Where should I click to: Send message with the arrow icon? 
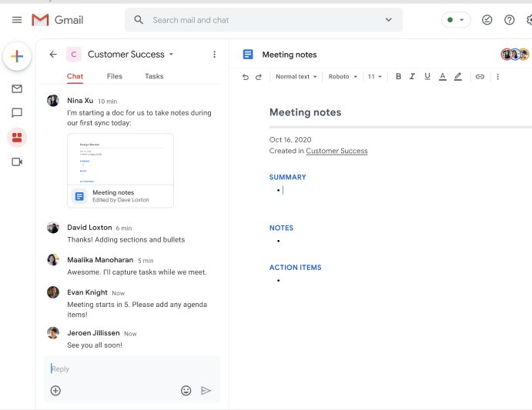(x=206, y=391)
